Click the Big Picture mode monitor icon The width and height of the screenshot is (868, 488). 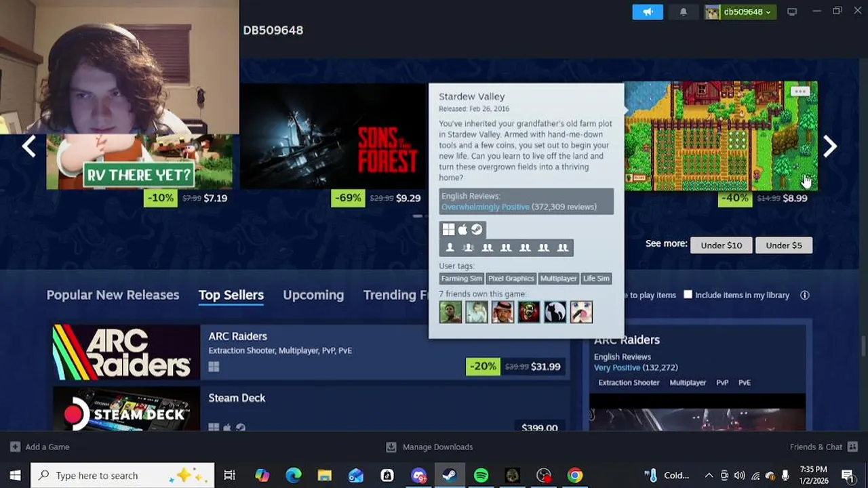[791, 12]
